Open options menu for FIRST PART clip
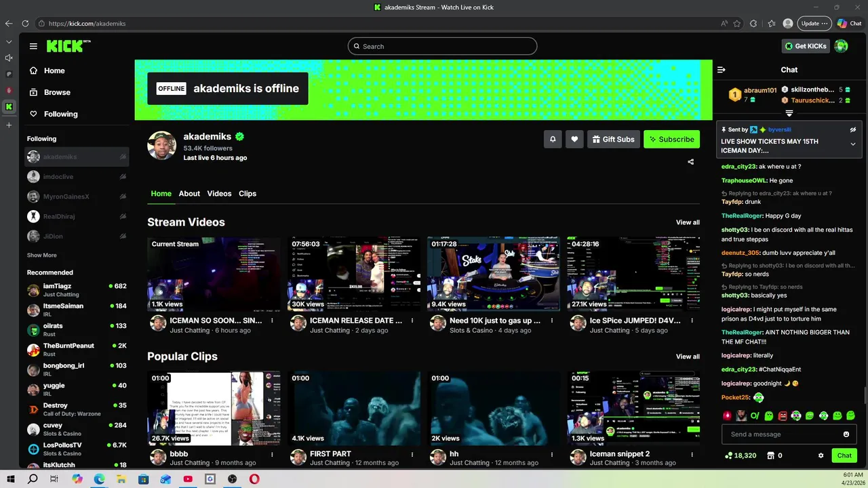Image resolution: width=868 pixels, height=488 pixels. click(x=412, y=454)
